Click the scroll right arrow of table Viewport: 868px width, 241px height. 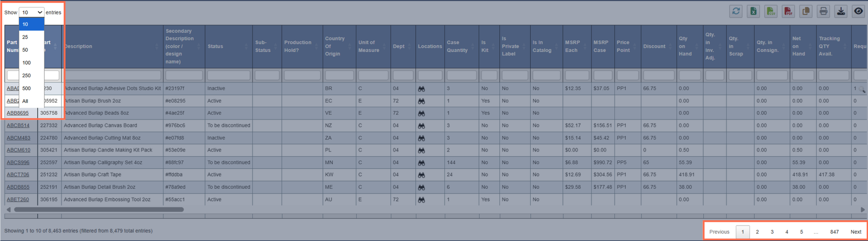pos(863,210)
